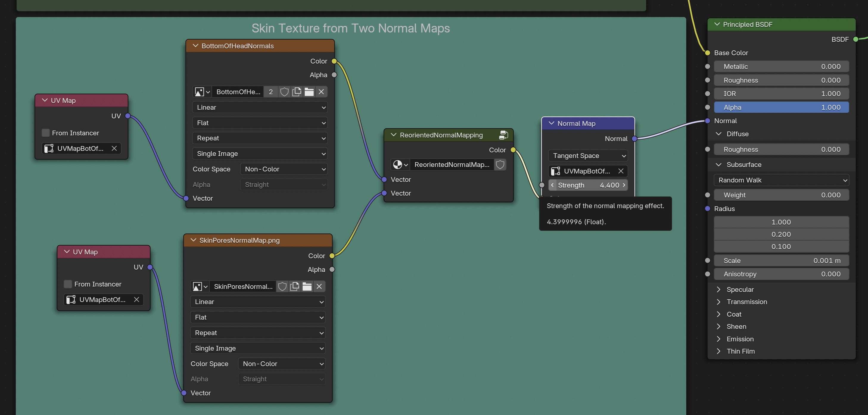Open Random Walk subsurface method dropdown
The image size is (868, 415).
[x=781, y=180]
